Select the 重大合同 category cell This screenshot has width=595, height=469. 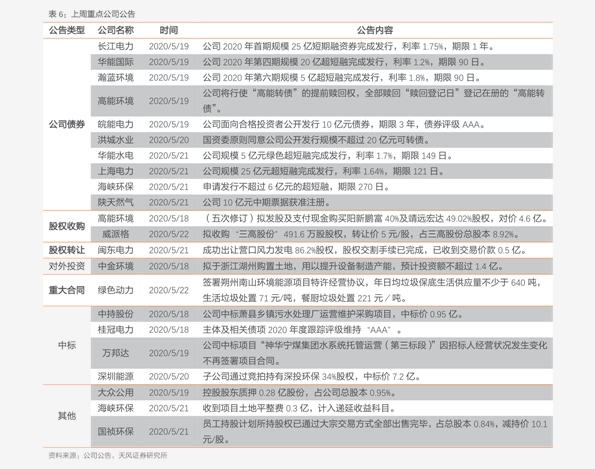pyautogui.click(x=67, y=290)
